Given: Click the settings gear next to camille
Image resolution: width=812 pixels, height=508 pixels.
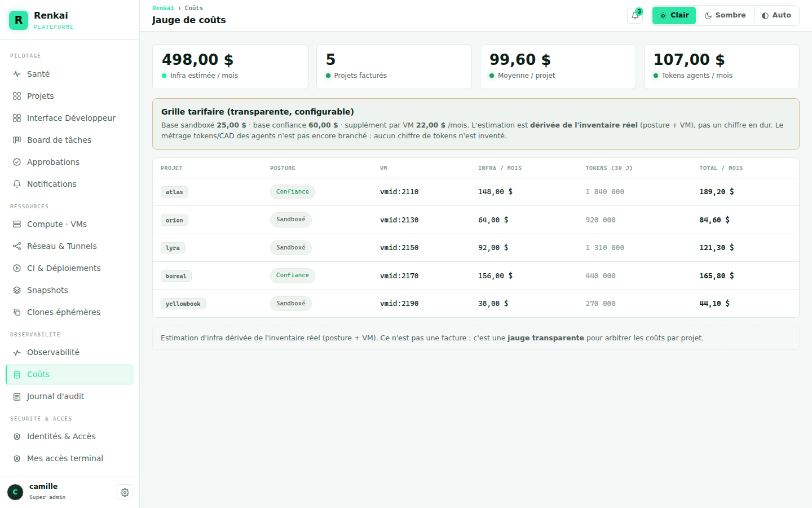Looking at the screenshot, I should point(125,492).
